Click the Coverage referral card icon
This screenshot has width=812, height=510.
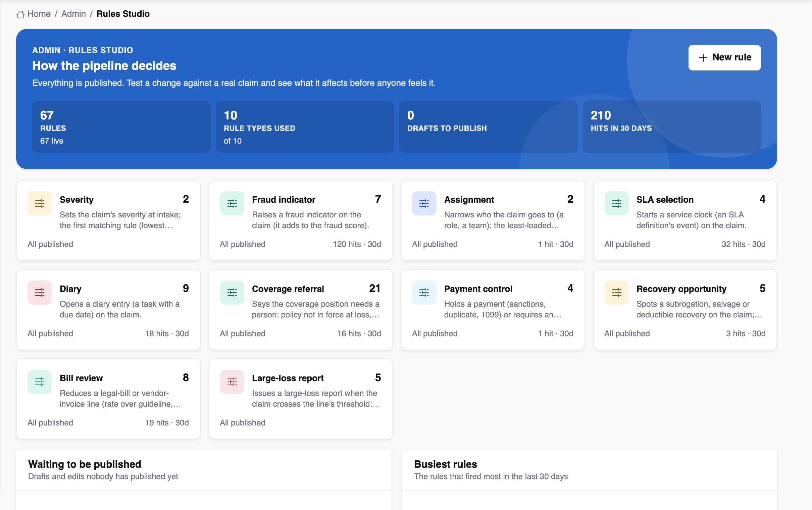(232, 293)
